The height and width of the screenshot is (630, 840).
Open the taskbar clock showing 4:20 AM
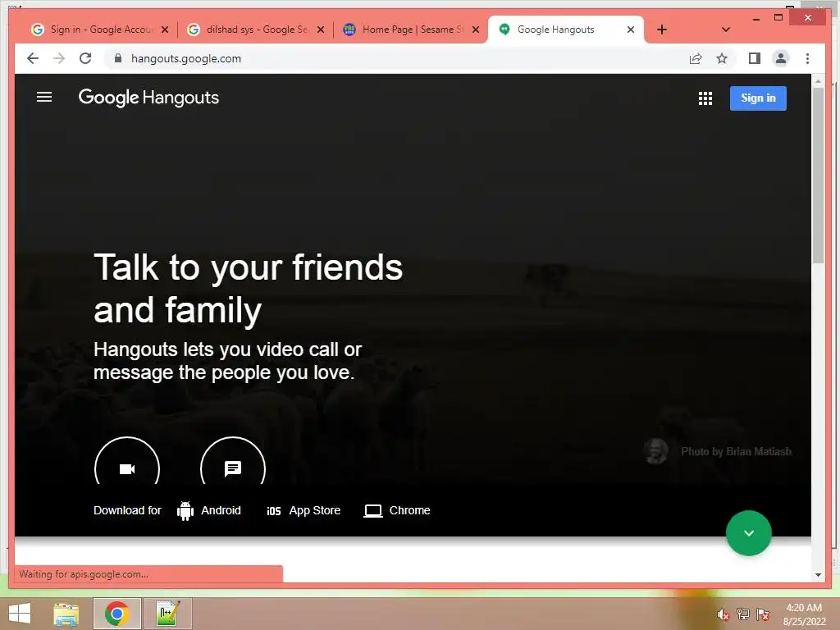[x=804, y=614]
